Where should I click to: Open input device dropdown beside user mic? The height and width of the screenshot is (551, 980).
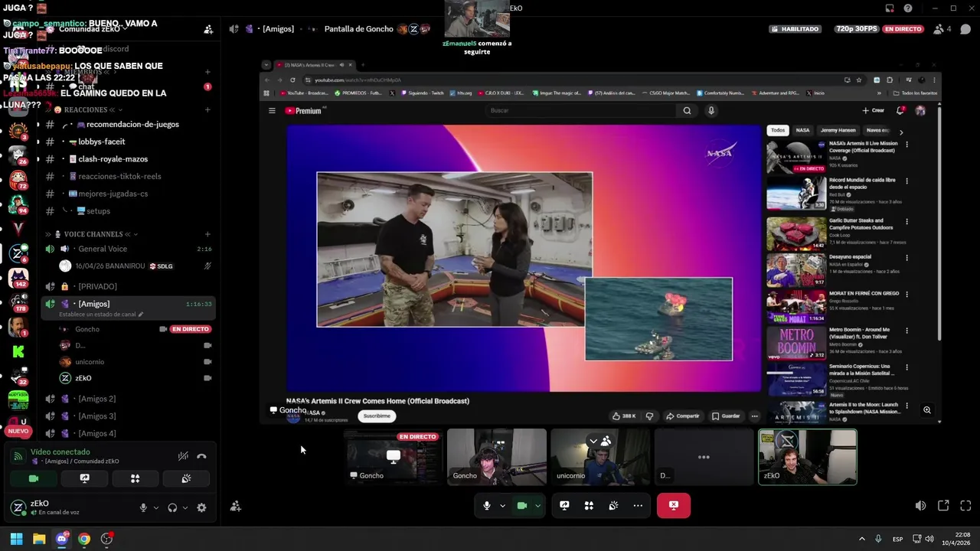156,507
